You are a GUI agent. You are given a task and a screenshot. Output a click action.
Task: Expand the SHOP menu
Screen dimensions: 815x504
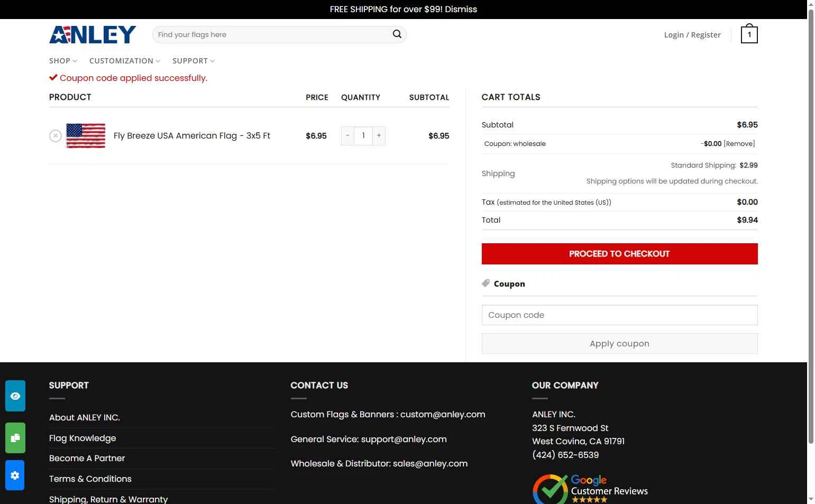(x=63, y=61)
